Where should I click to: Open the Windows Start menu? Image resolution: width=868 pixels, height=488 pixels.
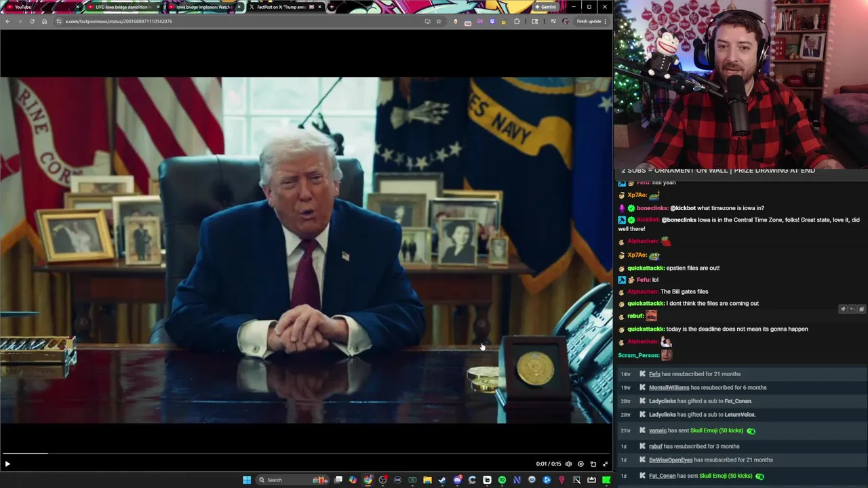(246, 480)
